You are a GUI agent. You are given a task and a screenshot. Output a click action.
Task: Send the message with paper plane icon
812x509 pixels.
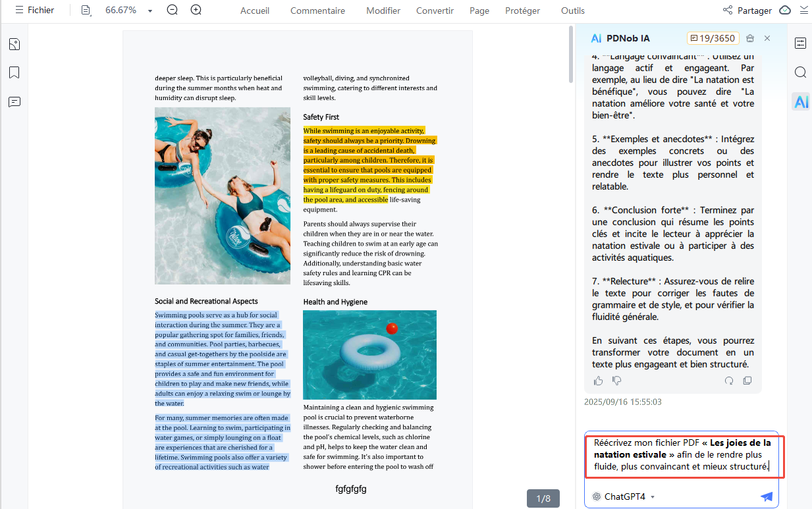pyautogui.click(x=767, y=496)
